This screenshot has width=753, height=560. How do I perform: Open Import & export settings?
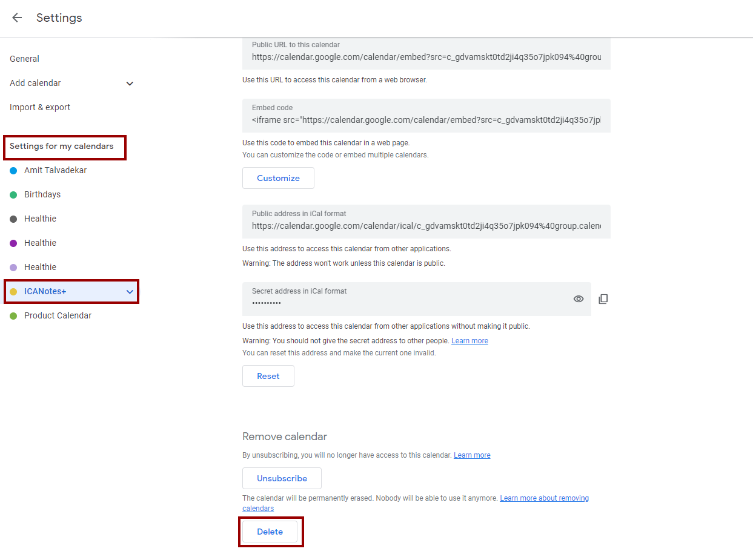click(x=40, y=107)
